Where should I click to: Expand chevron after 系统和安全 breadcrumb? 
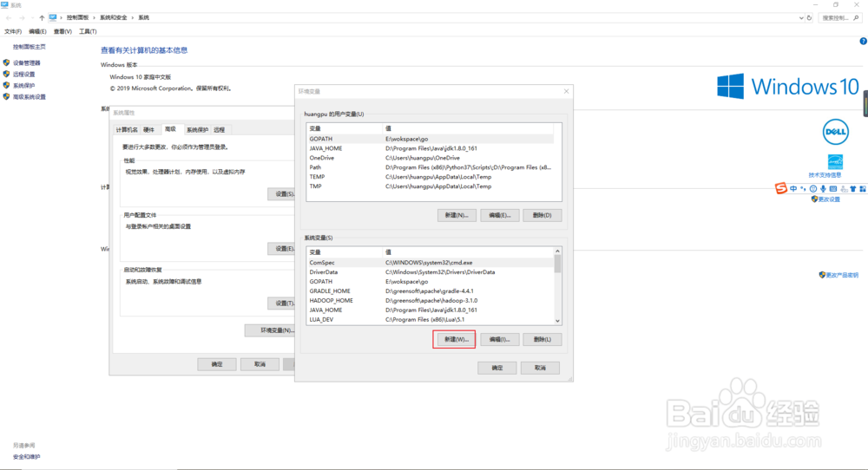pyautogui.click(x=133, y=17)
